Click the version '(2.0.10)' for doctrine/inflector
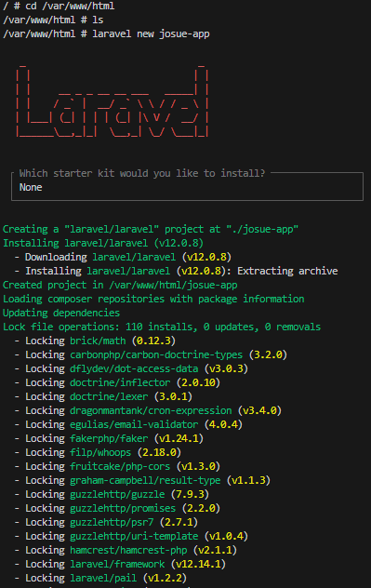This screenshot has width=371, height=588. click(198, 383)
